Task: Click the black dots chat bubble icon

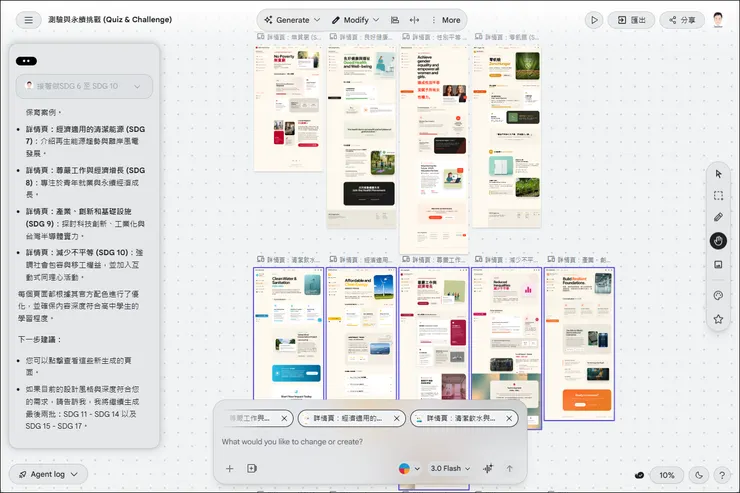Action: click(x=26, y=61)
